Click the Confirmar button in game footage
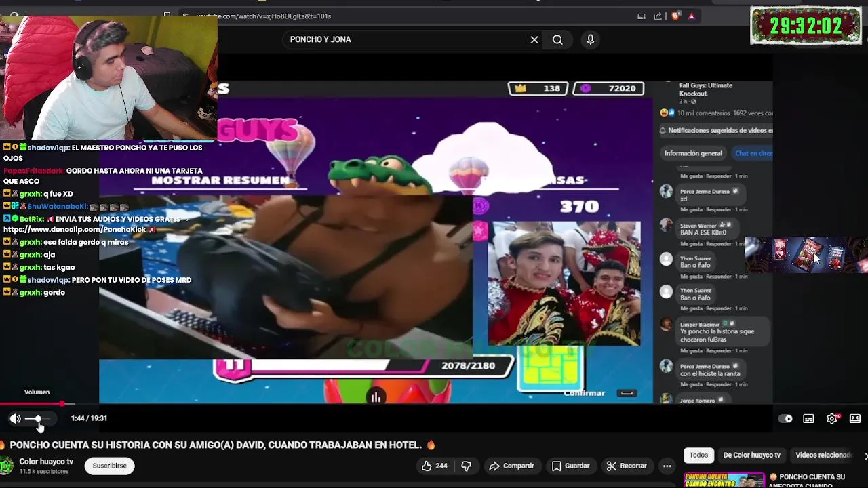Image resolution: width=868 pixels, height=488 pixels. 585,393
